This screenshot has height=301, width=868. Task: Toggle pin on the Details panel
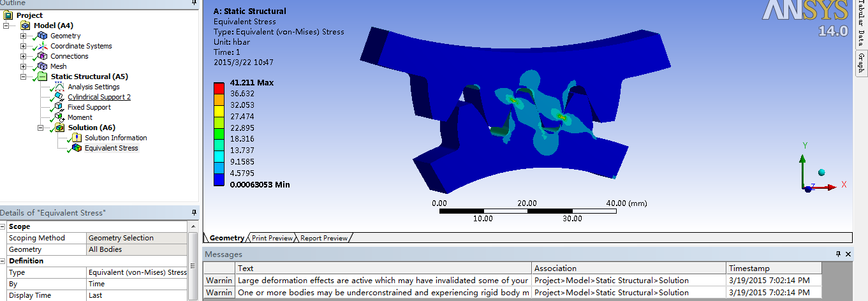click(194, 212)
